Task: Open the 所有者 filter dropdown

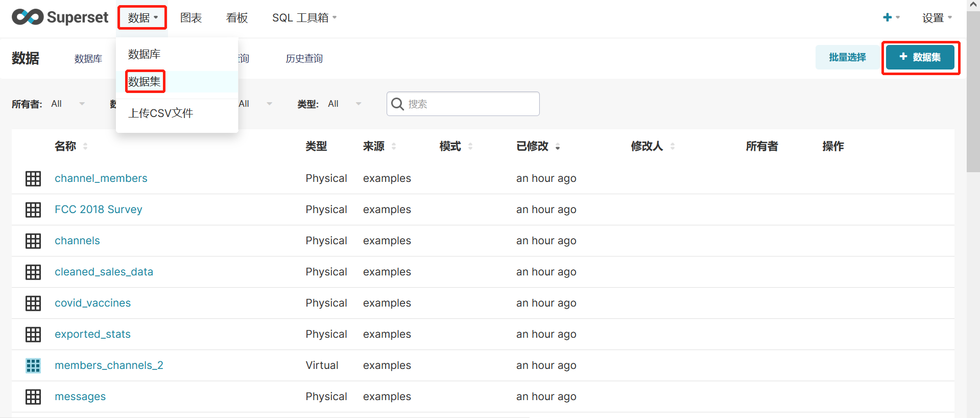Action: [x=68, y=104]
